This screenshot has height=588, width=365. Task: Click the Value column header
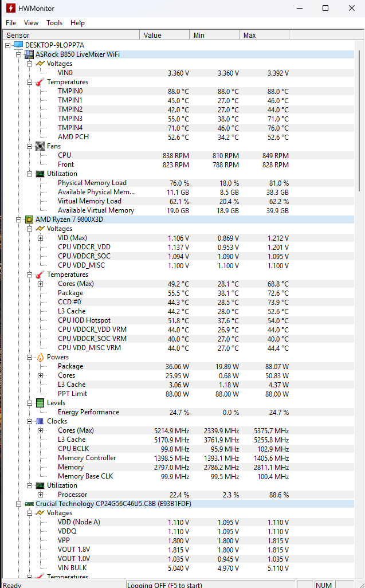(164, 36)
